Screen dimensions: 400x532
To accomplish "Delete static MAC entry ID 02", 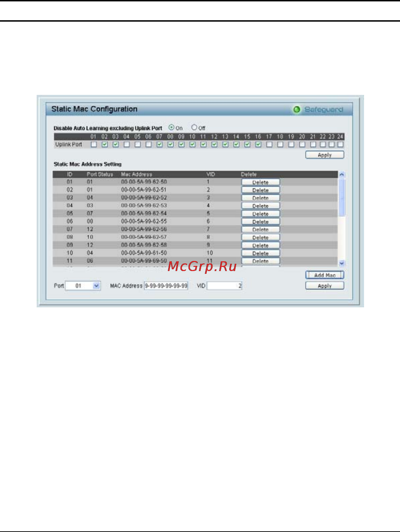I will (260, 190).
